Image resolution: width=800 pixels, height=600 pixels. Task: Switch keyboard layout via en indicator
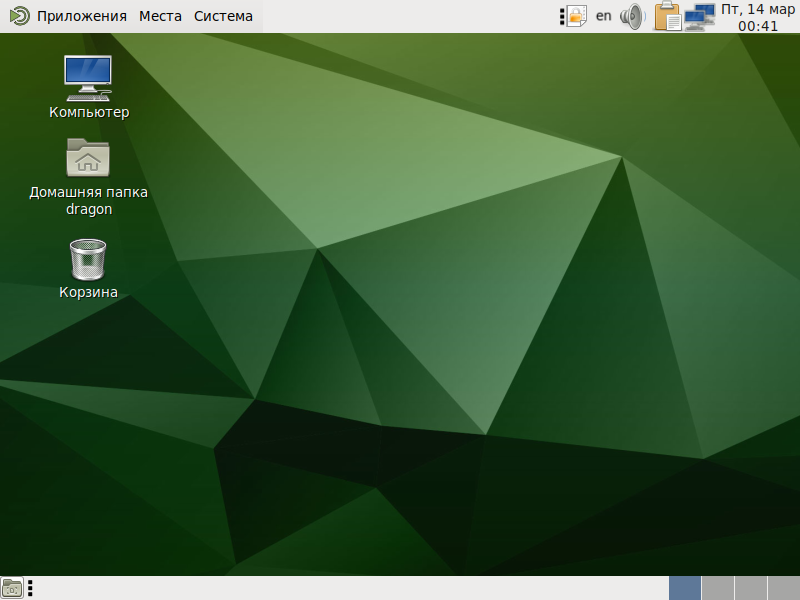pyautogui.click(x=604, y=16)
